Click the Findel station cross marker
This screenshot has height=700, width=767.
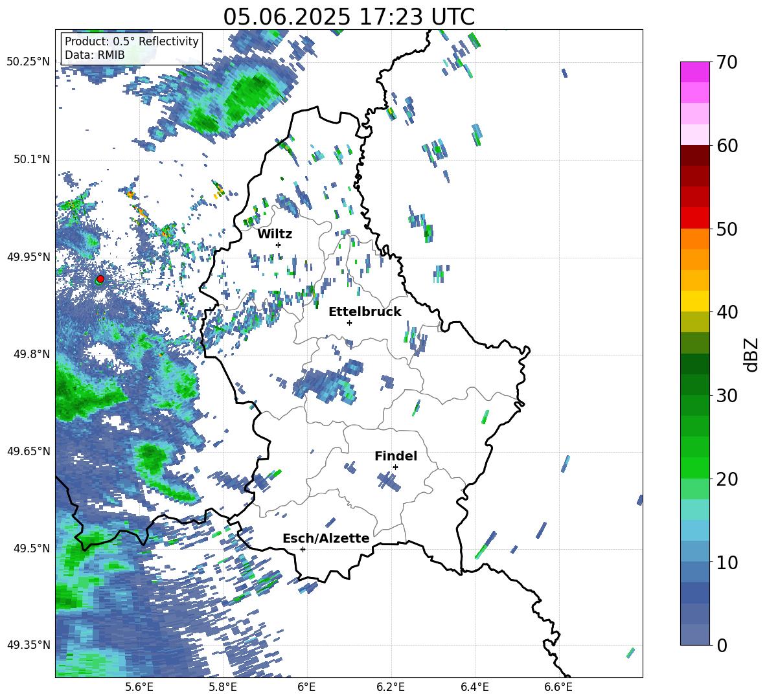(395, 468)
